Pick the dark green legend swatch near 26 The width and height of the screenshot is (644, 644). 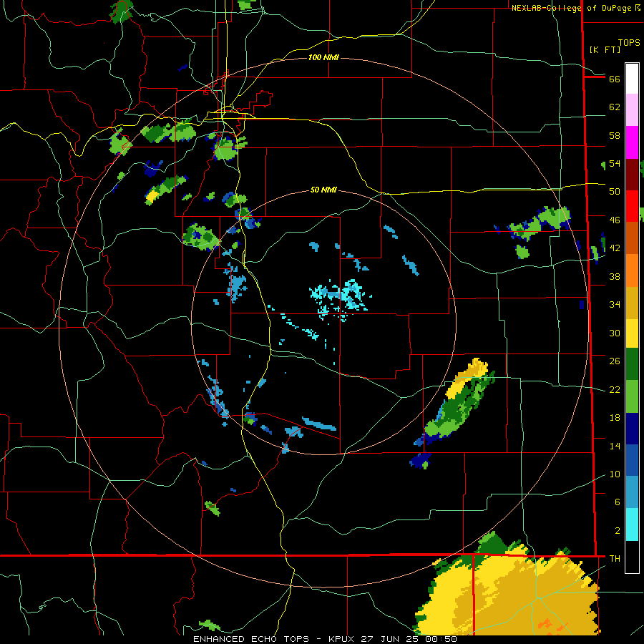632,364
